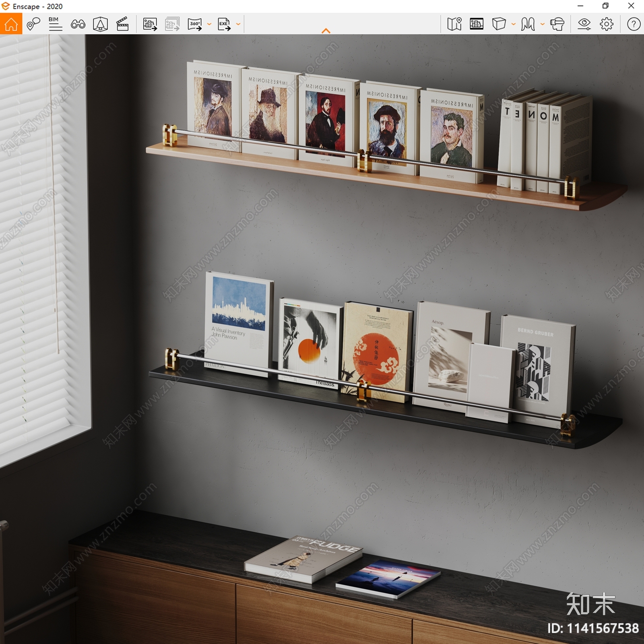Click the orange Home button
The height and width of the screenshot is (644, 644).
11,24
